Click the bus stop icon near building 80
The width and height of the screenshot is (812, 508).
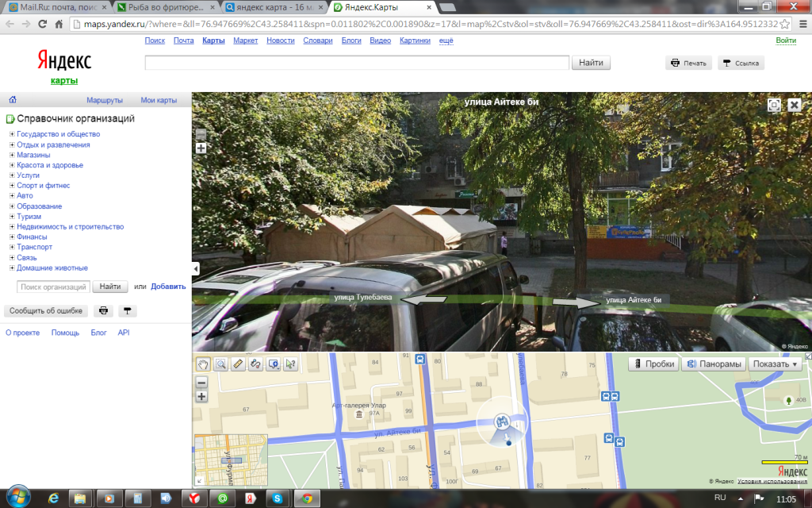pos(419,359)
